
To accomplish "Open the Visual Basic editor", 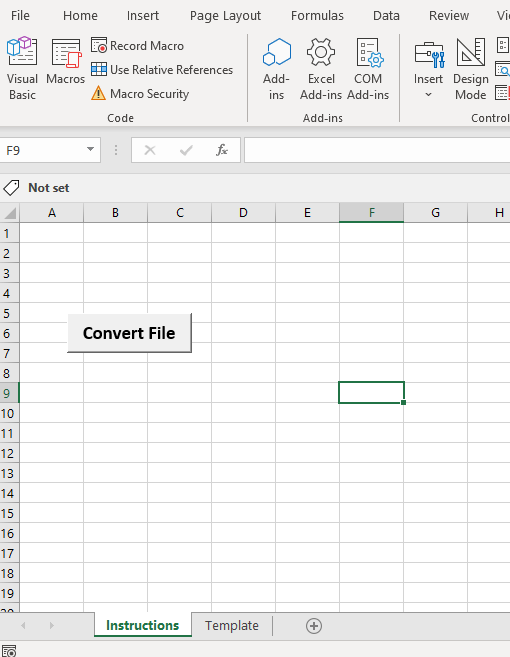I will pos(22,69).
